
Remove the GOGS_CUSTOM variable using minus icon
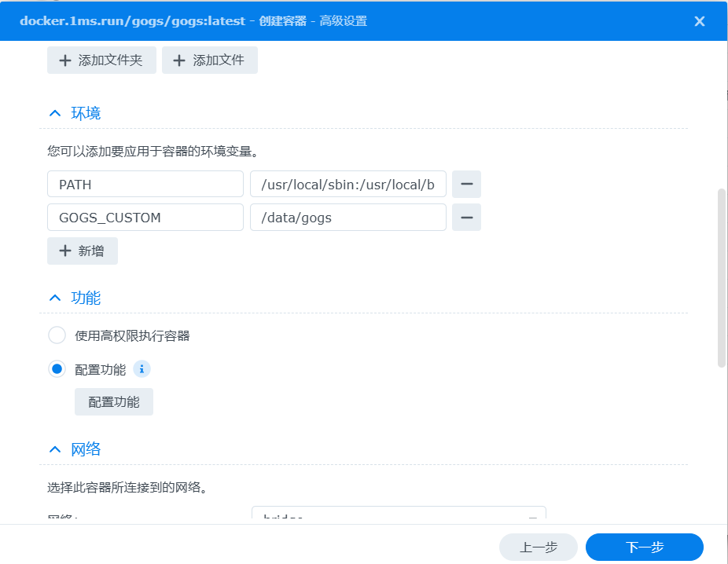[x=466, y=217]
